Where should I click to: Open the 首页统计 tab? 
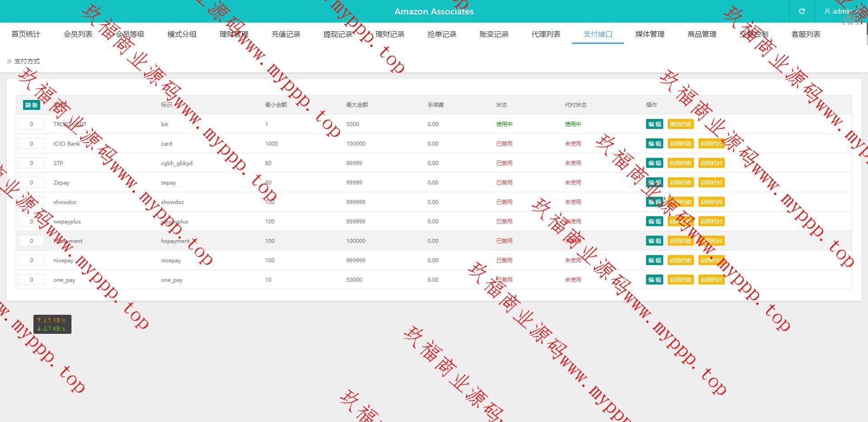coord(26,34)
